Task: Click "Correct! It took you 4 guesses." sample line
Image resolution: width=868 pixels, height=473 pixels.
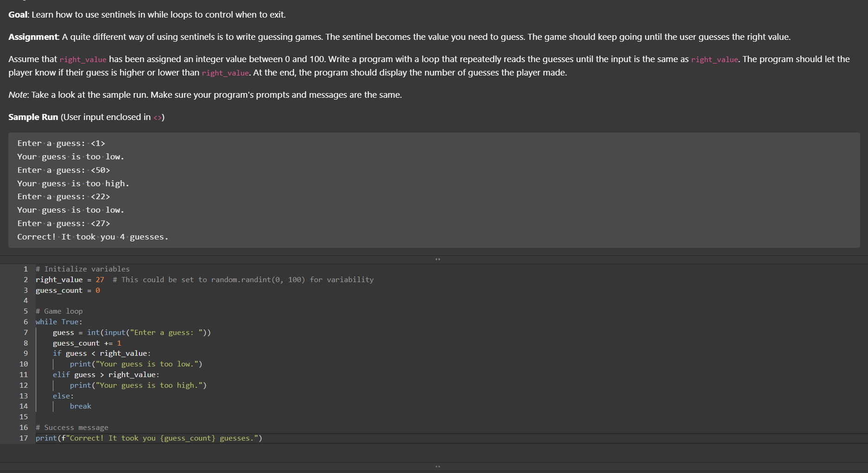Action: [93, 237]
